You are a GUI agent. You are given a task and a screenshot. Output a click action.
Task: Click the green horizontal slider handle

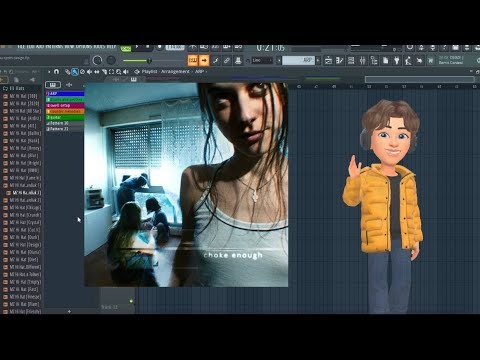tap(149, 61)
